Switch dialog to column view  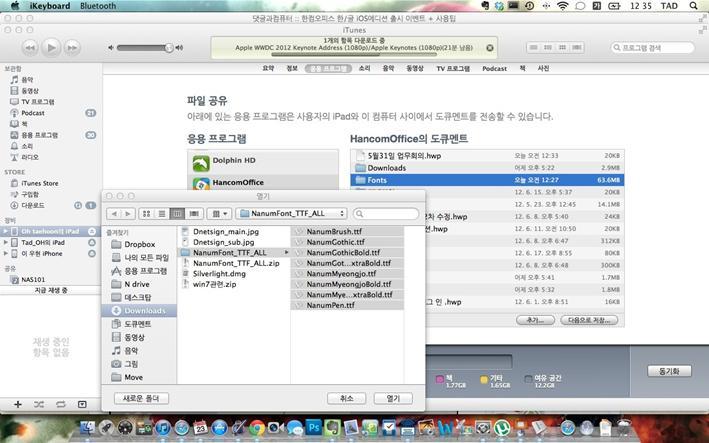click(x=177, y=213)
